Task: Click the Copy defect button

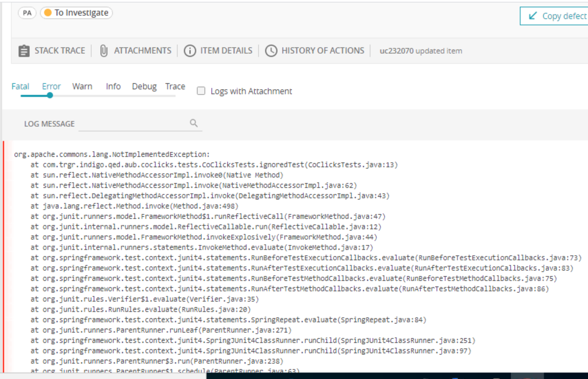Action: coord(554,16)
